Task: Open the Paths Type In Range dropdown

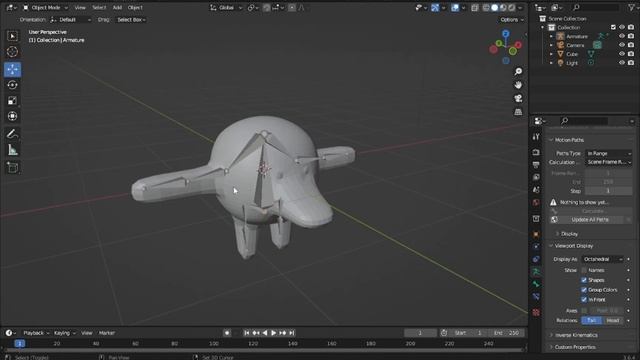Action: coord(609,153)
